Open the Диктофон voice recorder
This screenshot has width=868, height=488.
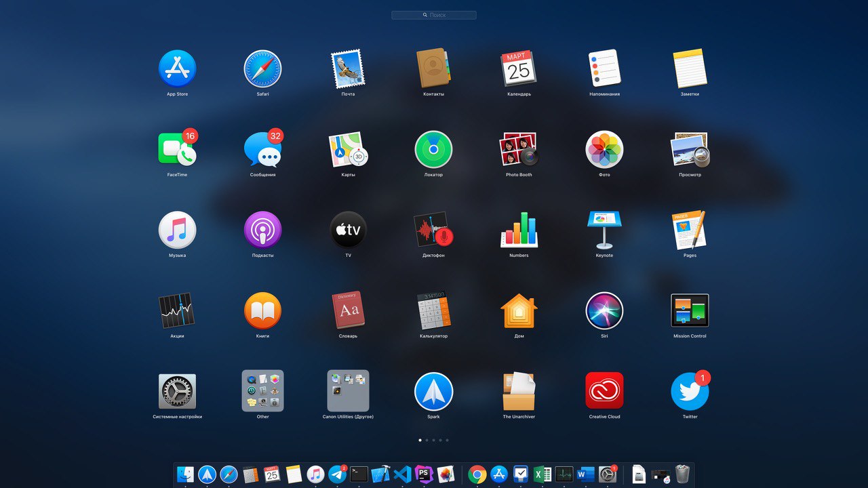click(433, 230)
